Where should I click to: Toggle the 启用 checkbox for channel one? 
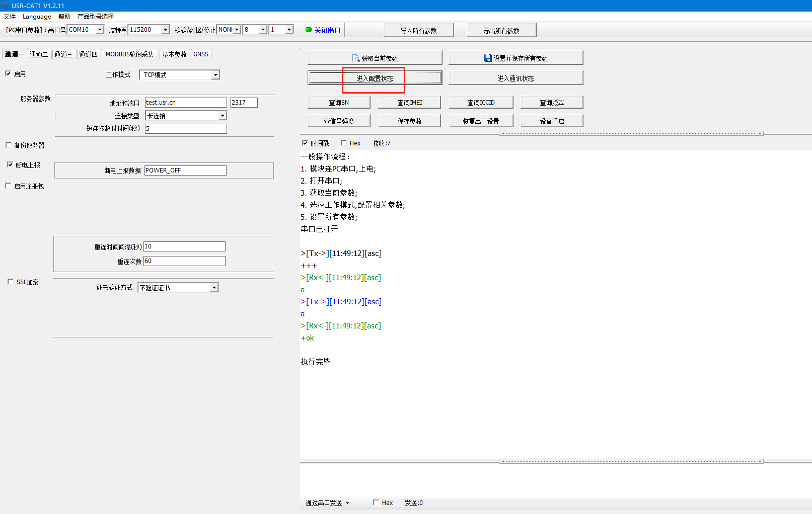tap(8, 74)
